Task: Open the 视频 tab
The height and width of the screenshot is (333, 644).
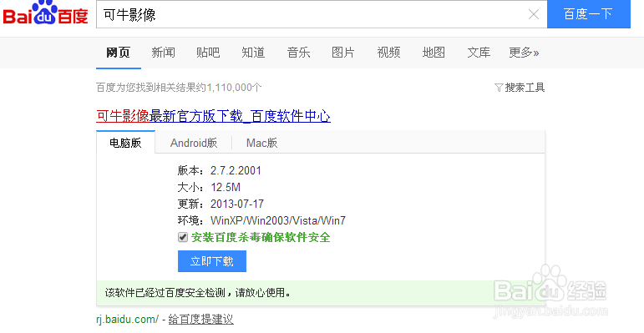Action: 388,53
